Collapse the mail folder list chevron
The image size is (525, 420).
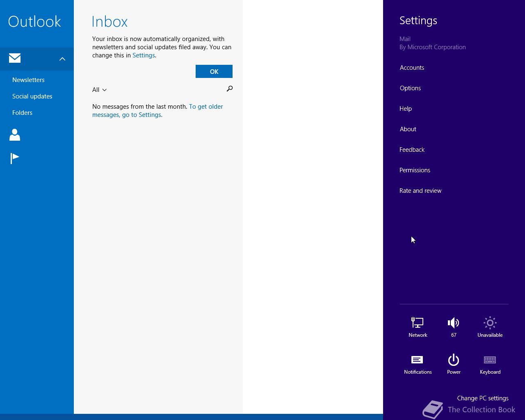(62, 59)
